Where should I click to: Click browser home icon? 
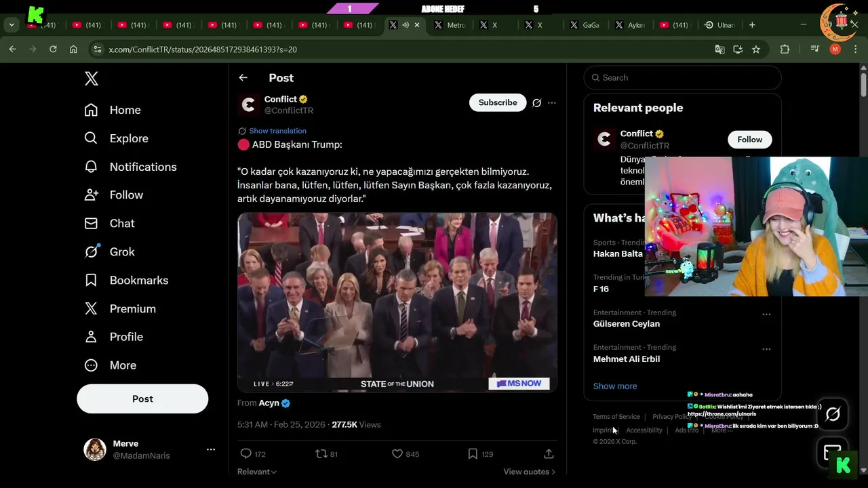point(73,49)
